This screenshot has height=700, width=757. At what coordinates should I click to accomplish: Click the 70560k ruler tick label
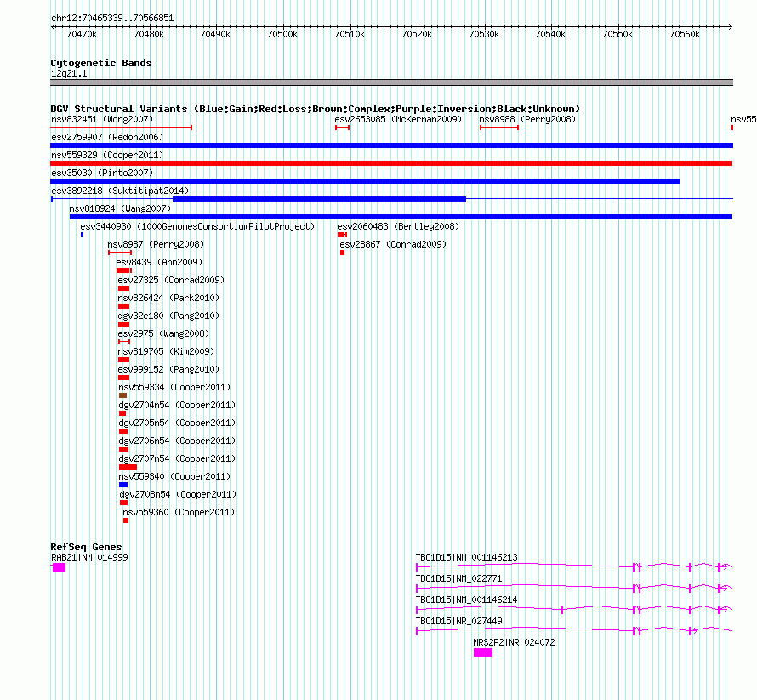click(x=685, y=34)
